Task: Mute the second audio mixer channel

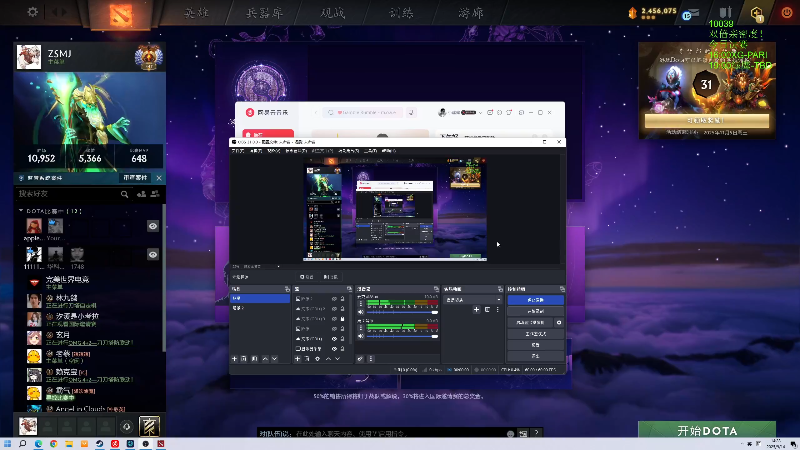Action: (361, 336)
